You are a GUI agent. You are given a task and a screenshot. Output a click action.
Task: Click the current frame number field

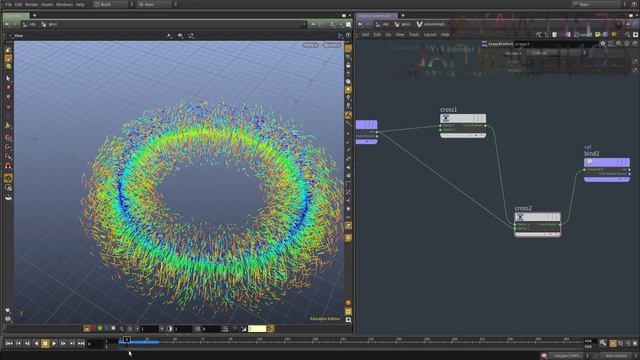point(96,344)
